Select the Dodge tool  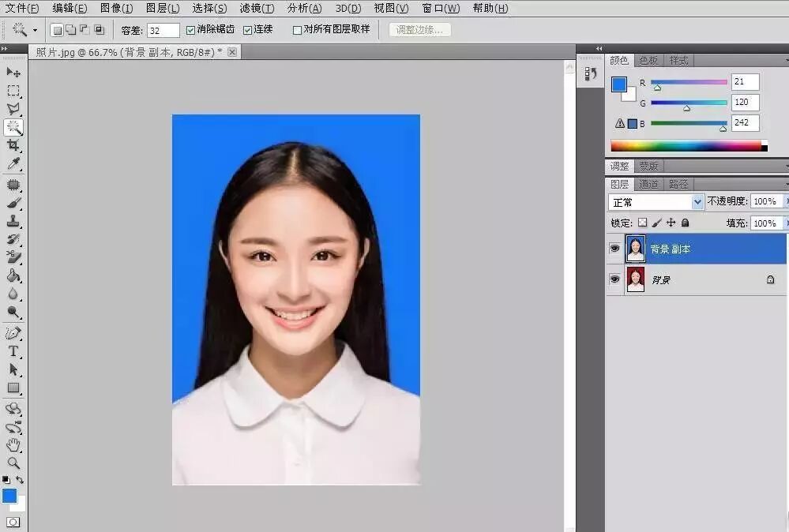(13, 312)
